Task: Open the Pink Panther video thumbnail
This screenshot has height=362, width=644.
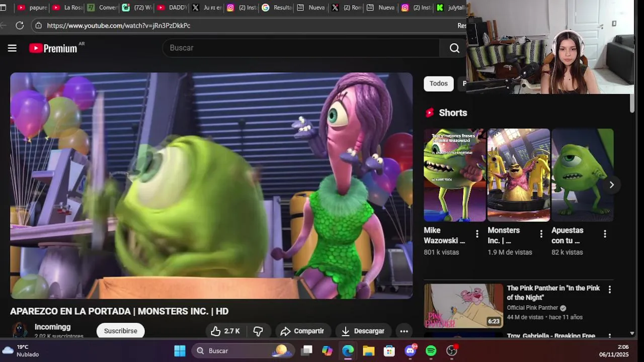Action: click(x=463, y=306)
